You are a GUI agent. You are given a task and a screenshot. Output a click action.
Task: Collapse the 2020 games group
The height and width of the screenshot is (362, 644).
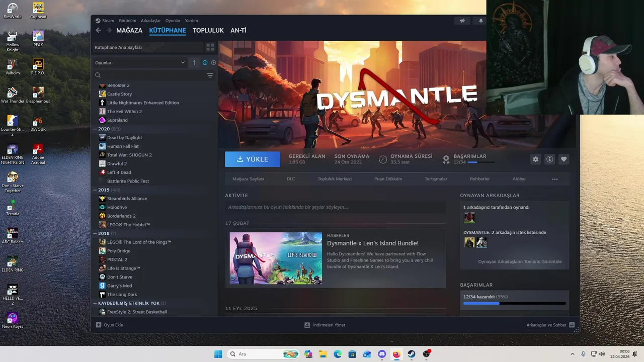tap(95, 129)
